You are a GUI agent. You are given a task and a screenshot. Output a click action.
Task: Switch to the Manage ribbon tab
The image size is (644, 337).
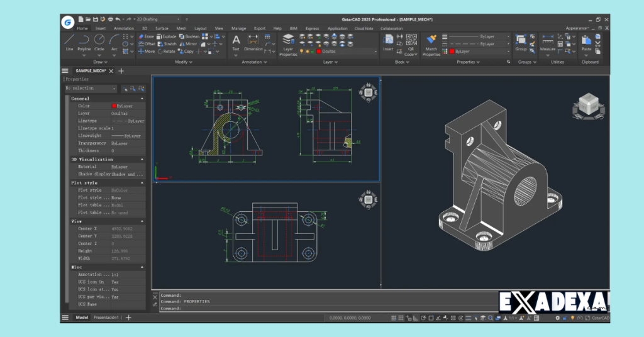point(238,28)
